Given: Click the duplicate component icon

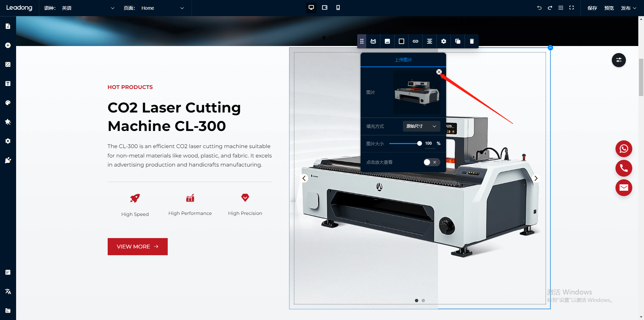Looking at the screenshot, I should (458, 41).
